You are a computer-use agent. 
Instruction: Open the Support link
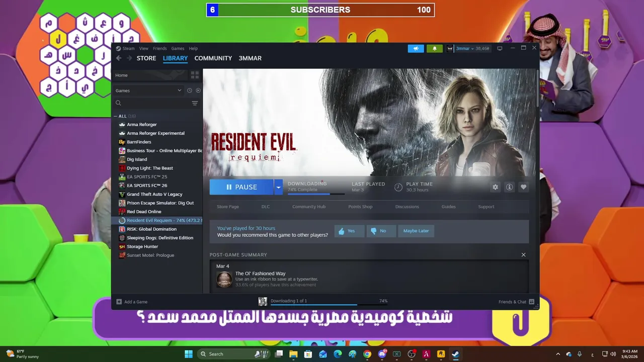pyautogui.click(x=486, y=207)
